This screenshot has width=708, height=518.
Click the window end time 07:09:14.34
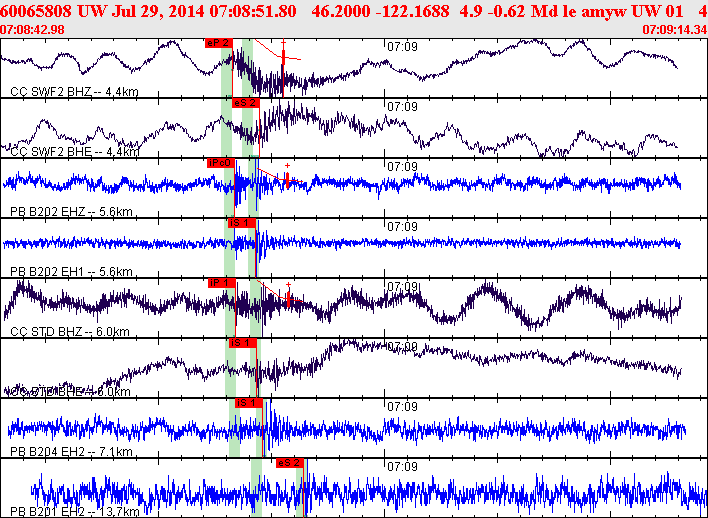click(675, 30)
